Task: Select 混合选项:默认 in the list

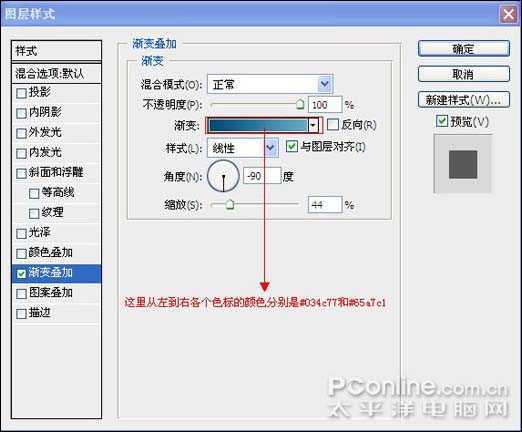Action: [56, 73]
